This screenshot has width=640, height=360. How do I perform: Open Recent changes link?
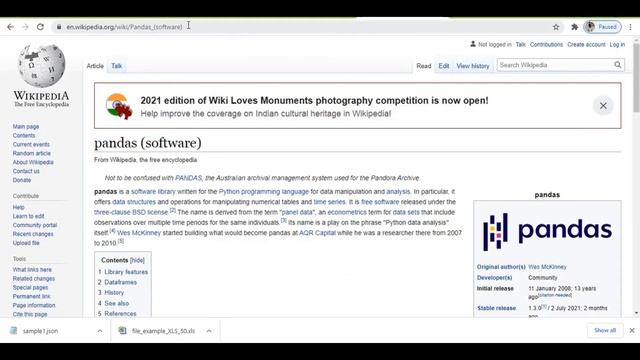33,234
